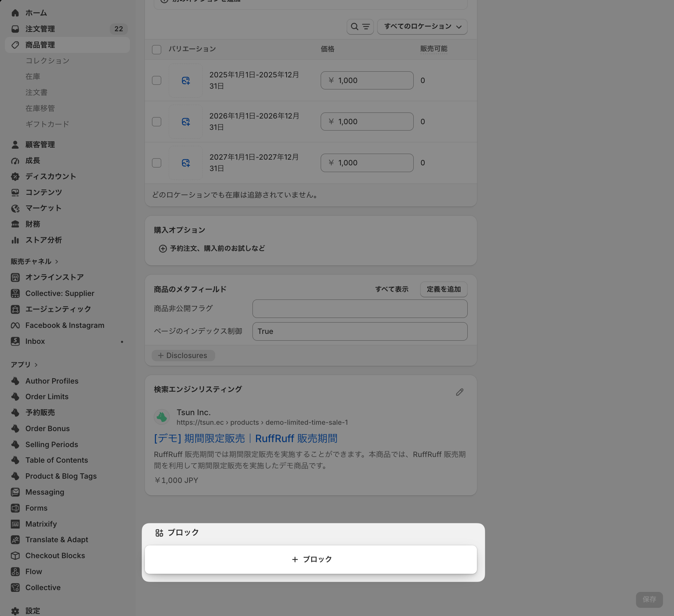Click the Facebook & Instagram Meta icon
The image size is (674, 616).
click(x=15, y=325)
